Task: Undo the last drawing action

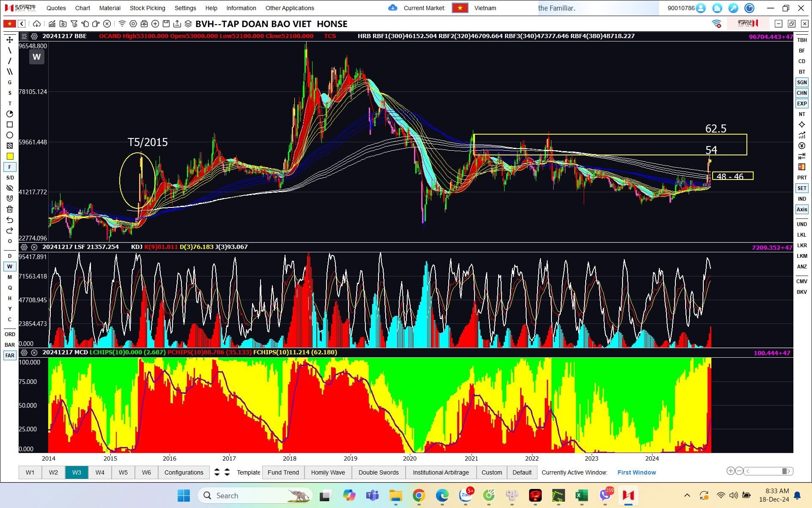Action: (x=10, y=220)
